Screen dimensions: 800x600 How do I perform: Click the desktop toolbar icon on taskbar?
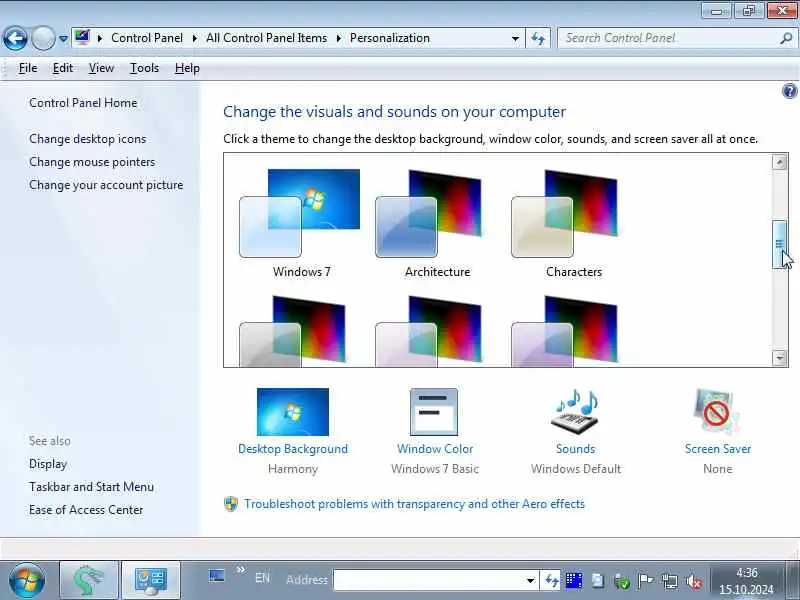(217, 576)
